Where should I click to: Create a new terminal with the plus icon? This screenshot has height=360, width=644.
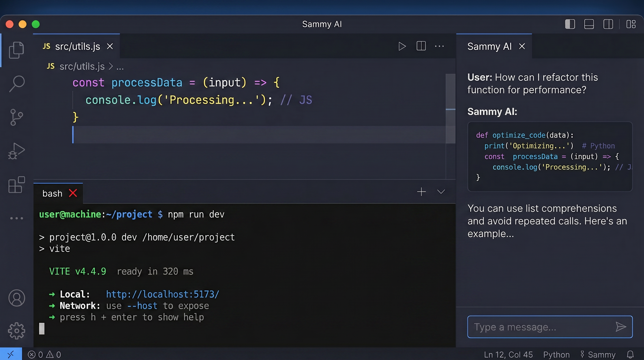tap(421, 192)
